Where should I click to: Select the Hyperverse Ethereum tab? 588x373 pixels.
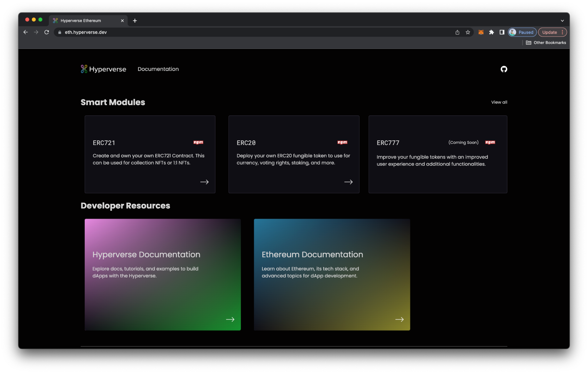tap(88, 21)
